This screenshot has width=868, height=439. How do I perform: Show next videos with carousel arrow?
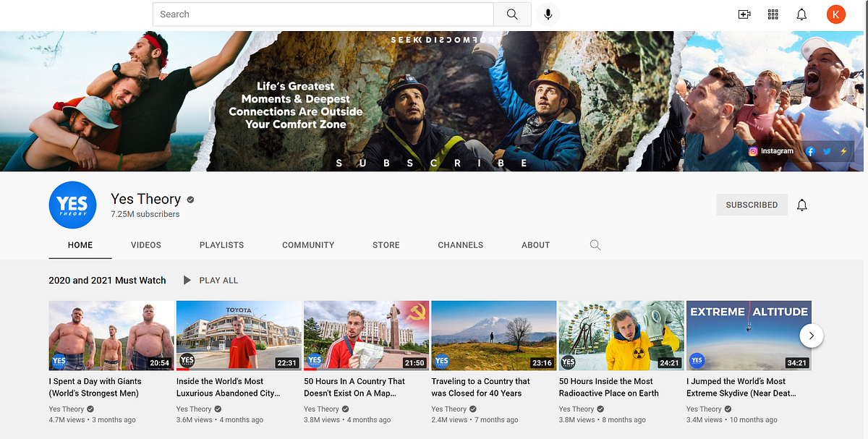(812, 336)
